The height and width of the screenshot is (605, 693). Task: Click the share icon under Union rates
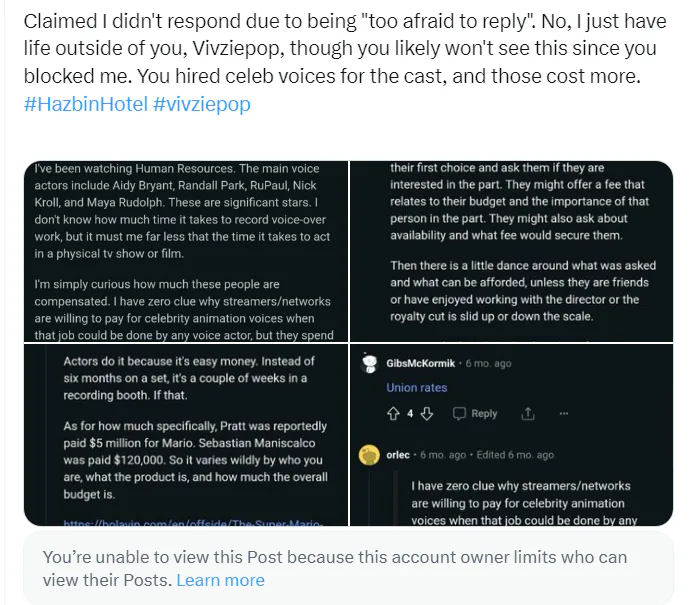[x=528, y=413]
